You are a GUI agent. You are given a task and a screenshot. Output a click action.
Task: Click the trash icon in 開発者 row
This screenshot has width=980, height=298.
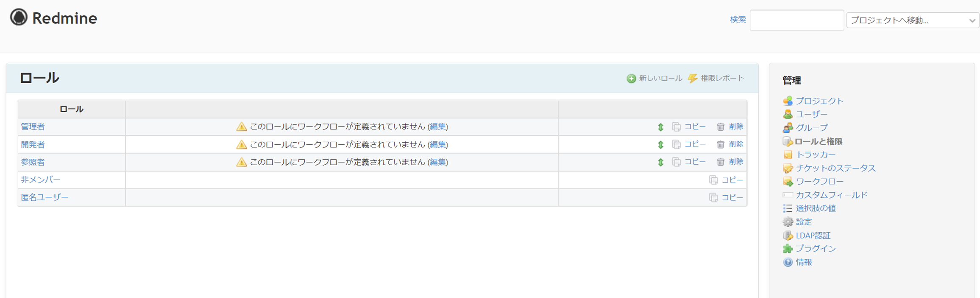pyautogui.click(x=721, y=145)
